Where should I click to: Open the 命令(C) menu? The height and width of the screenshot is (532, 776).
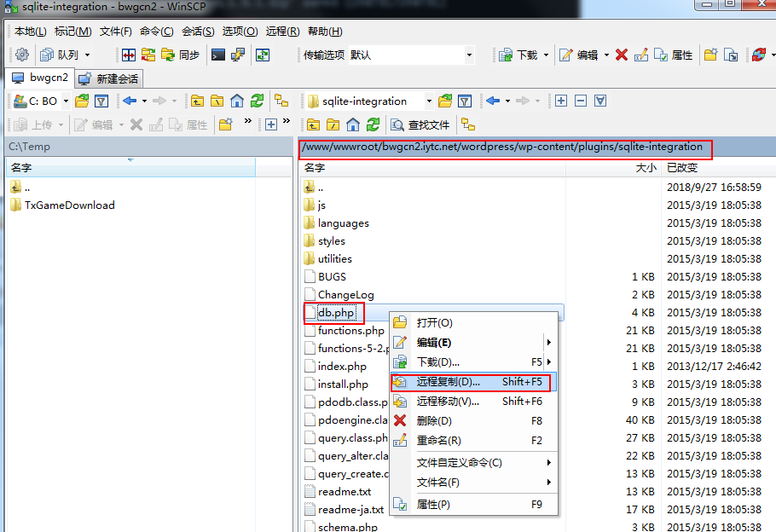point(156,32)
